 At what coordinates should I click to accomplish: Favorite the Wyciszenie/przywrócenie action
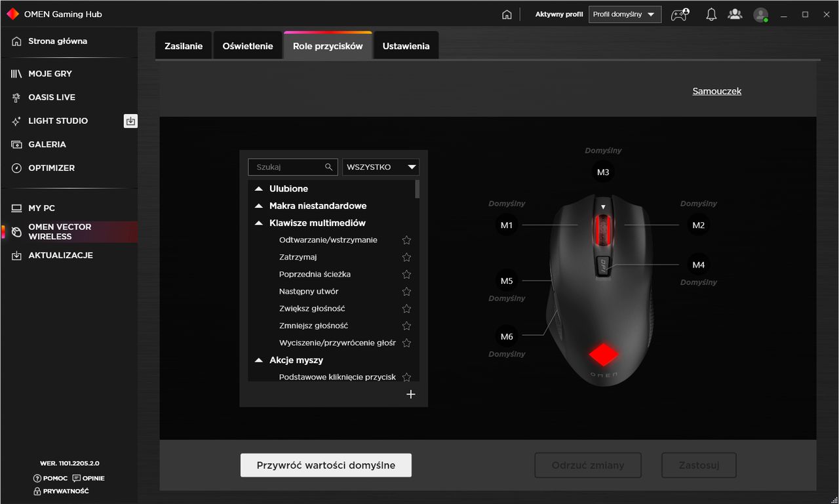point(406,343)
